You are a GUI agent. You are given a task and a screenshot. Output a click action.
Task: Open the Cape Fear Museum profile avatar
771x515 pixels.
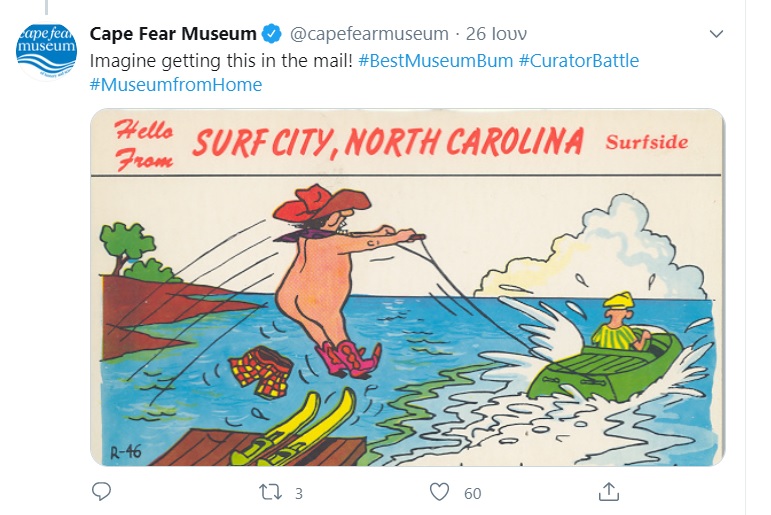tap(47, 48)
